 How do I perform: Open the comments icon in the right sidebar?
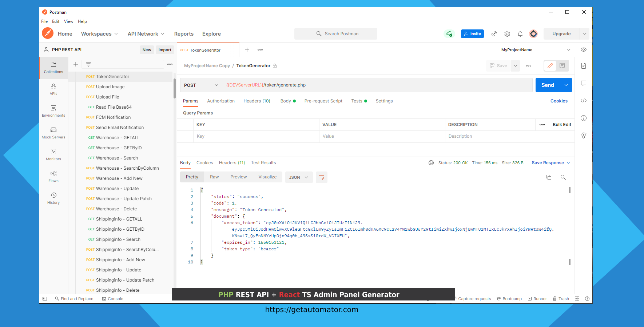click(584, 83)
